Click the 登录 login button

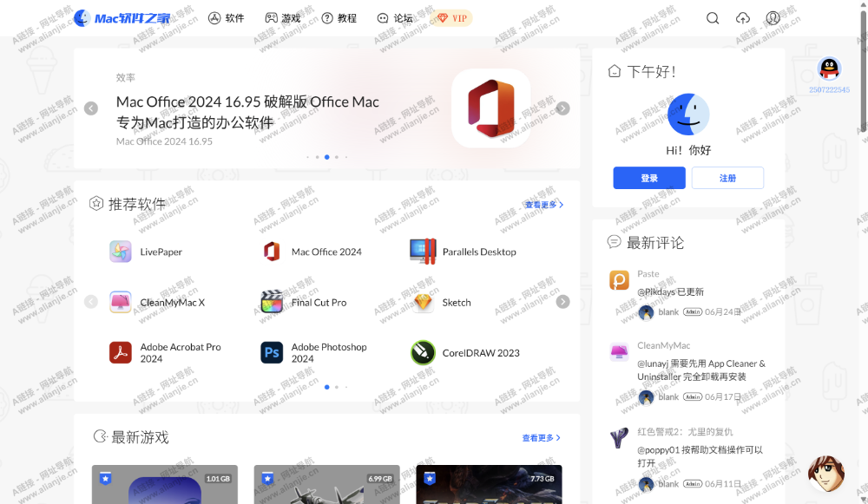pos(649,178)
